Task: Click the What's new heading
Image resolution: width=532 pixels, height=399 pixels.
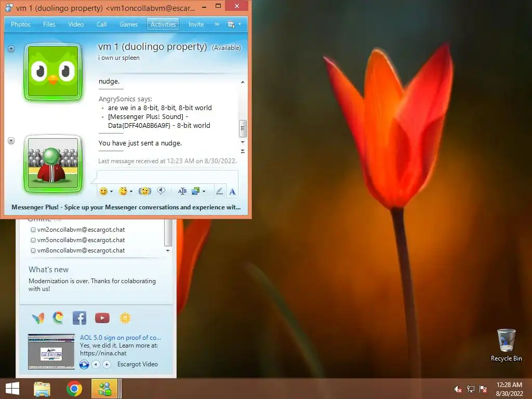Action: (x=48, y=270)
